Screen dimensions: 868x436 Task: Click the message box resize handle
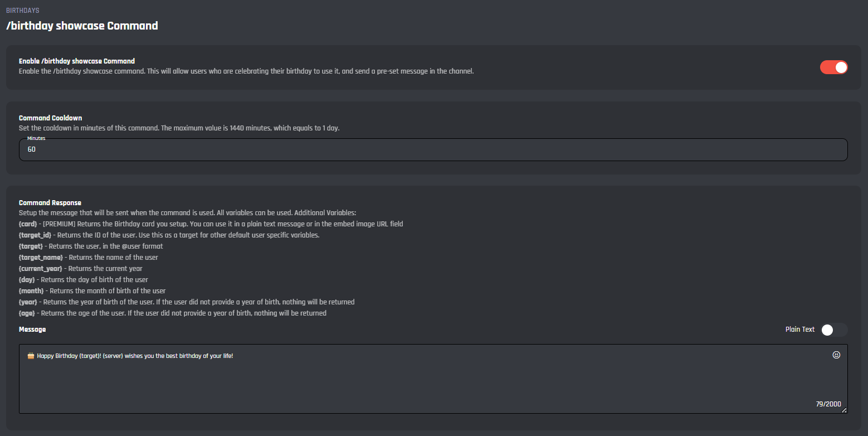pos(844,410)
